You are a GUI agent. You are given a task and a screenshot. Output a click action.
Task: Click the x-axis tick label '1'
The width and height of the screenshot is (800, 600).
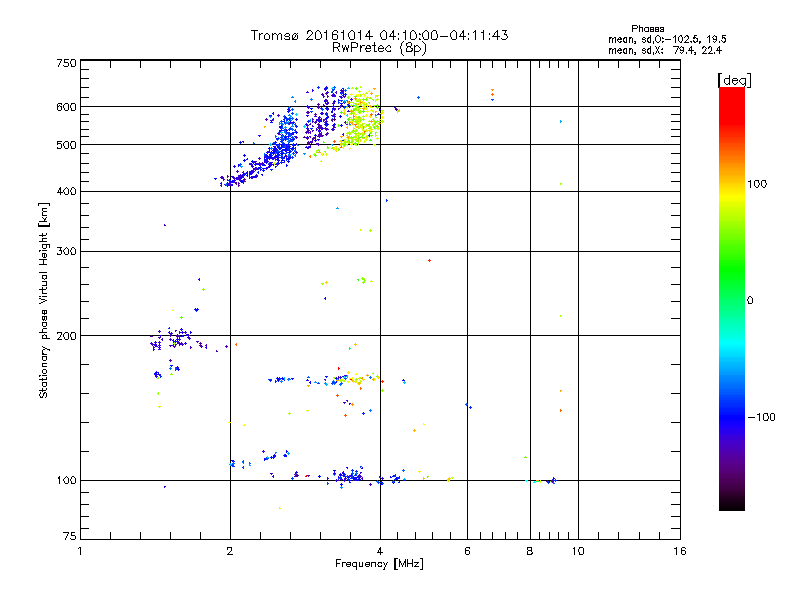click(x=80, y=551)
